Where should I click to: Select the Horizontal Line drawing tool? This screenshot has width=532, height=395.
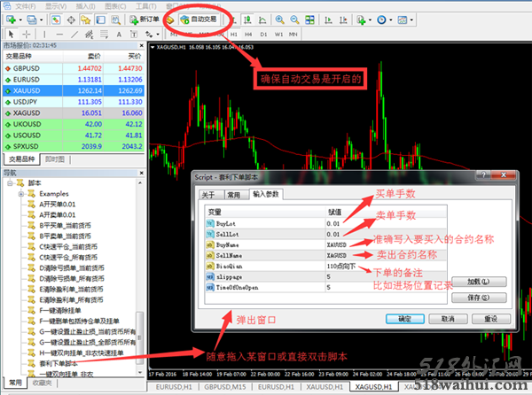pyautogui.click(x=59, y=34)
